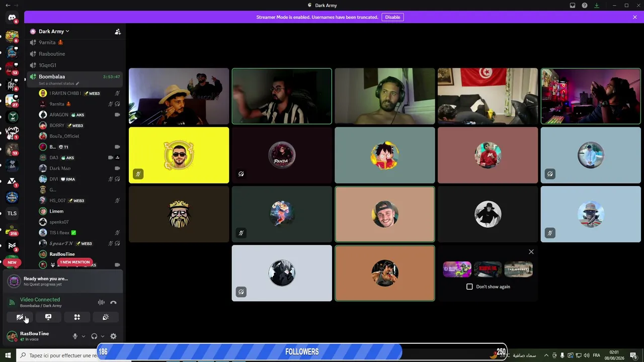The width and height of the screenshot is (644, 362).
Task: Select the yellow avatar tile with sunglasses
Action: click(x=179, y=155)
